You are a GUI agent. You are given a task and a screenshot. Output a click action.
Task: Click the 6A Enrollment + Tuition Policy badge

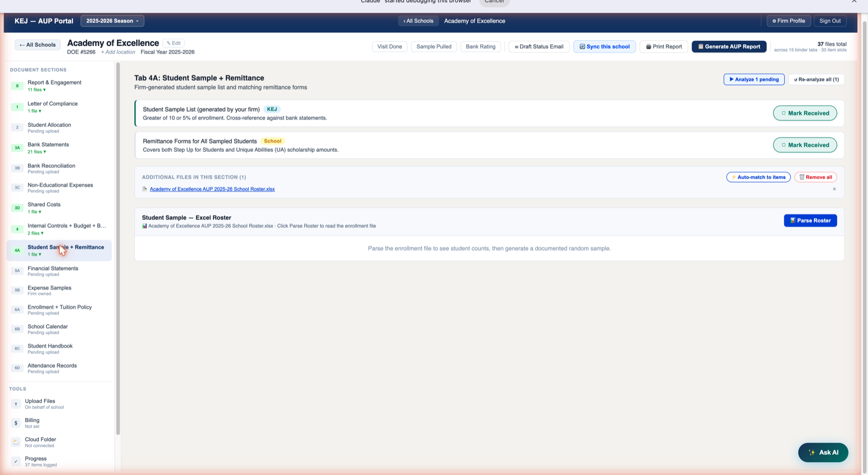click(17, 310)
